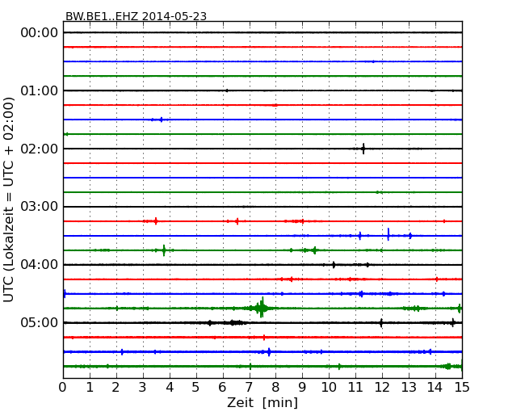Click the x-axis tick label 11

[355, 388]
